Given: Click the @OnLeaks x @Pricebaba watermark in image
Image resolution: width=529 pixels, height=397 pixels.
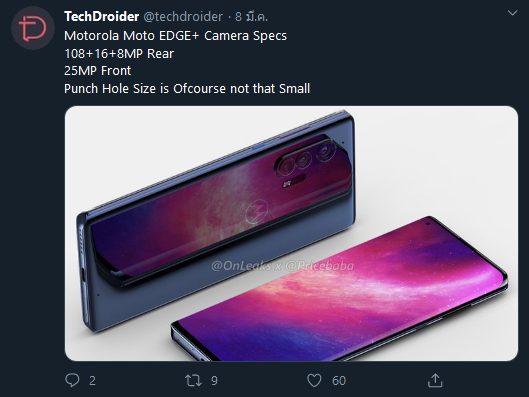Looking at the screenshot, I should (282, 266).
